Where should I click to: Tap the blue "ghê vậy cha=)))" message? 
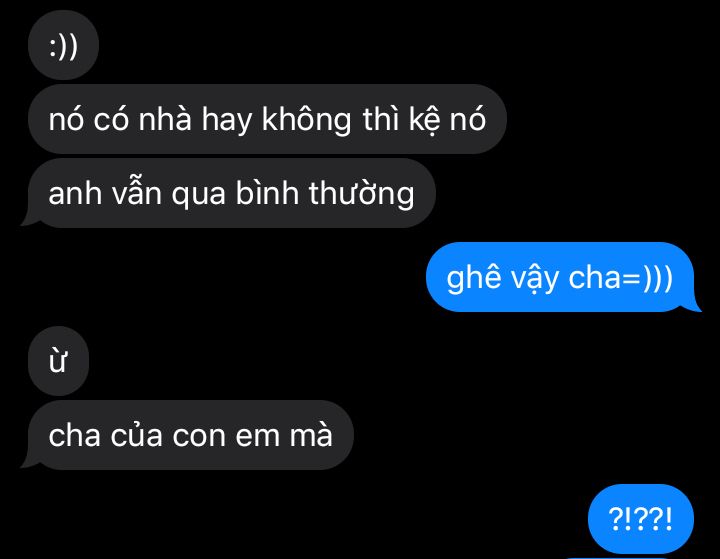click(x=562, y=277)
